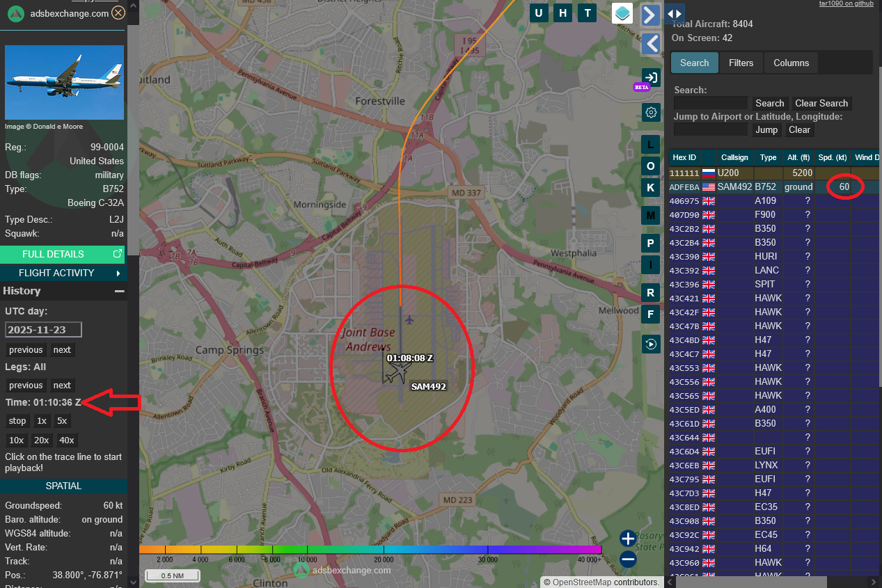The width and height of the screenshot is (882, 588).
Task: Zoom in with the plus icon
Action: 628,538
